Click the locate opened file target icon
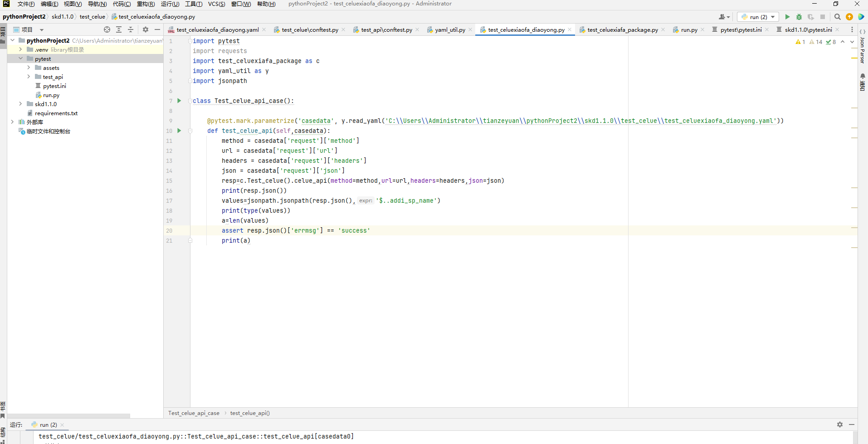 pyautogui.click(x=107, y=29)
